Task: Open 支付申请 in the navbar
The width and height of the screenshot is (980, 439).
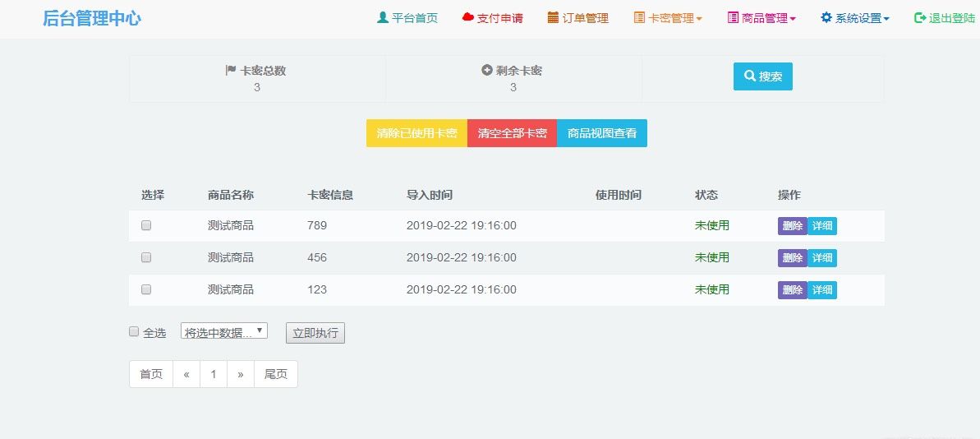Action: (x=493, y=18)
